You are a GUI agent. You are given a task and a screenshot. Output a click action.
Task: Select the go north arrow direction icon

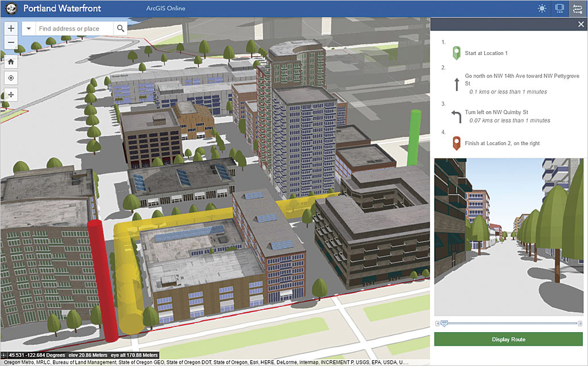coord(457,84)
